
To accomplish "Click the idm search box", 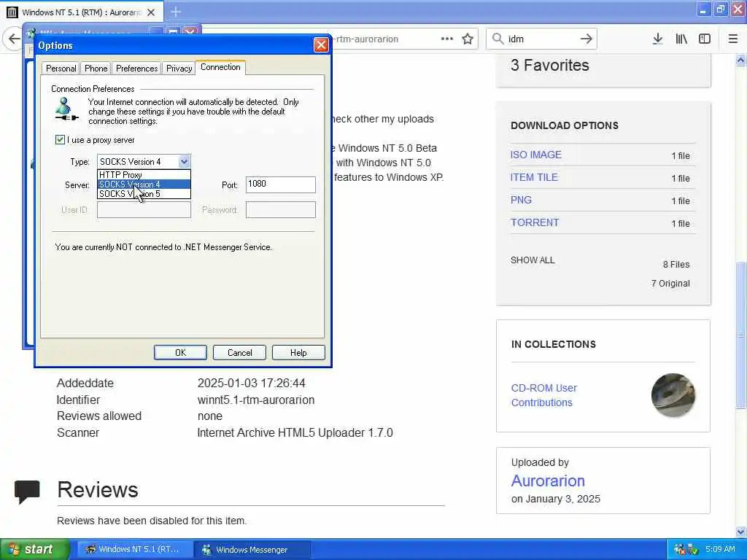I will point(542,39).
